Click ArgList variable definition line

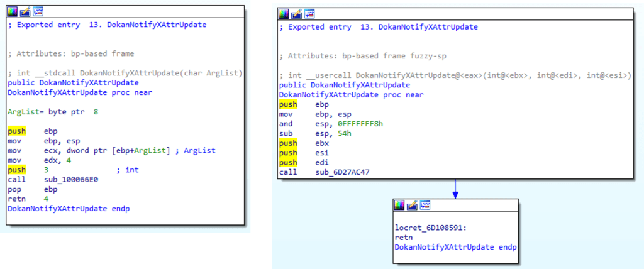click(x=53, y=111)
